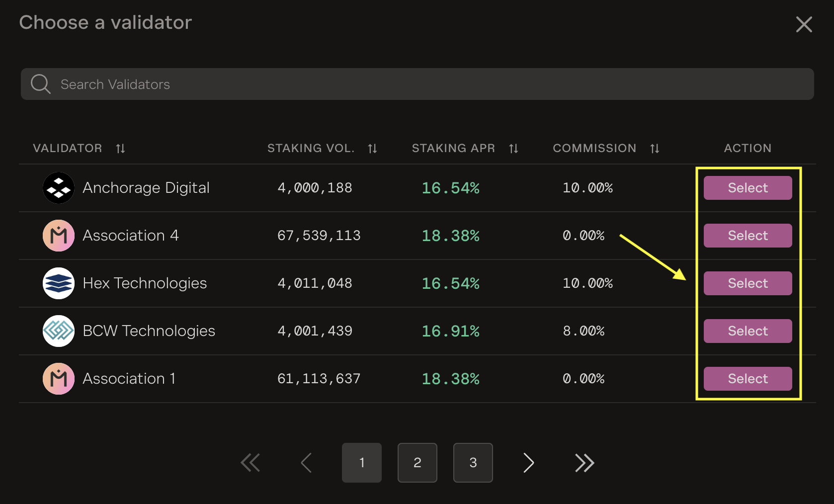Go to page 2 of validators
Image resolution: width=834 pixels, height=504 pixels.
(417, 463)
